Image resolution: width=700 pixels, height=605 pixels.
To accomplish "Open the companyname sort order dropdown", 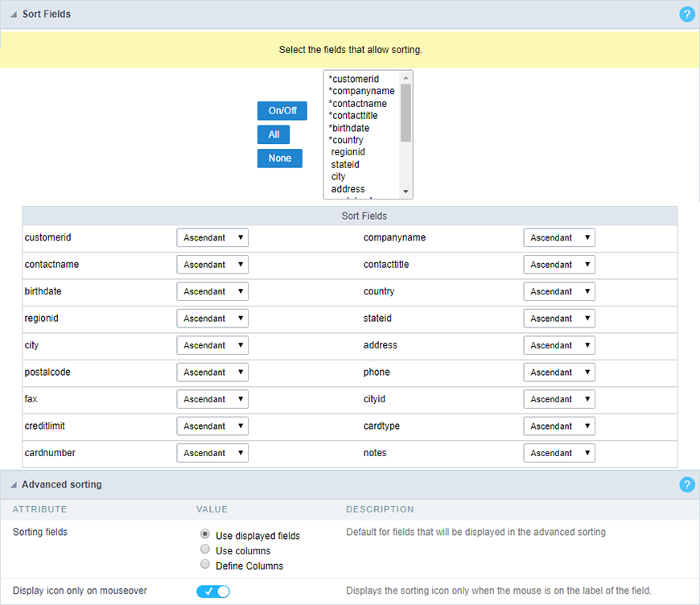I will point(559,238).
